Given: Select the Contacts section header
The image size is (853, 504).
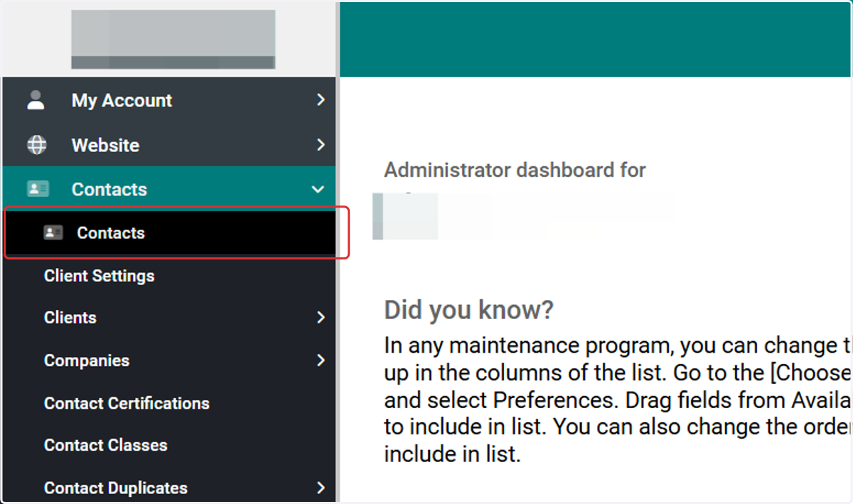Looking at the screenshot, I should [169, 189].
